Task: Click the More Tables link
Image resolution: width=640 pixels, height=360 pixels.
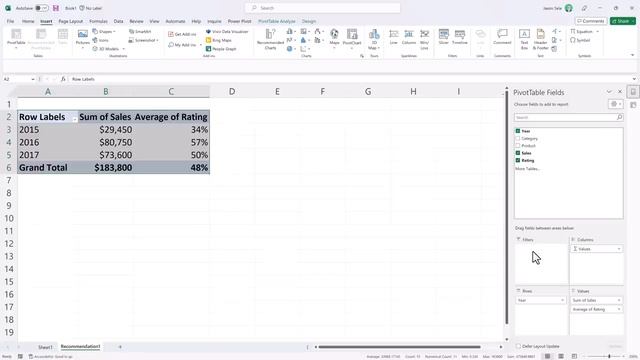Action: point(527,169)
